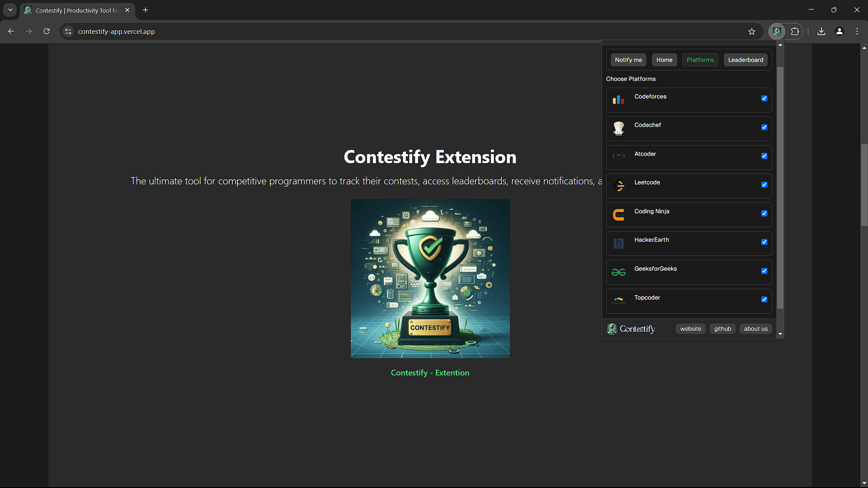868x488 pixels.
Task: Disable the Atcoder platform checkbox
Action: pyautogui.click(x=764, y=156)
